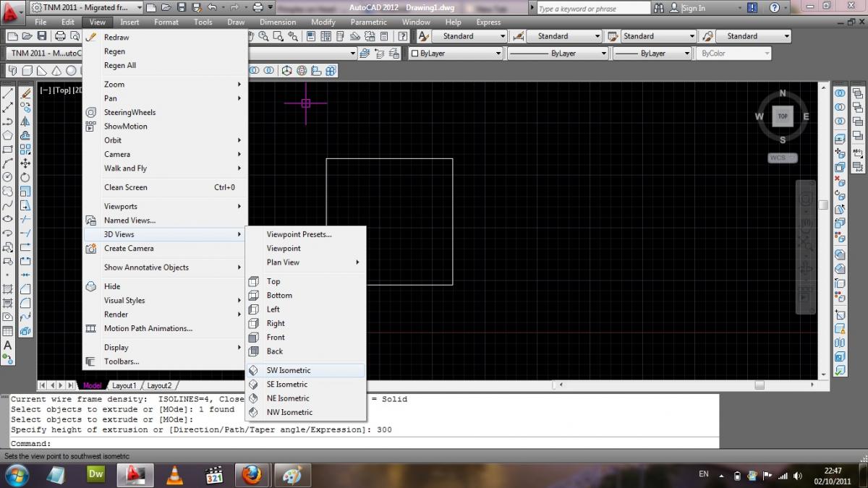868x488 pixels.
Task: Select the Circle draw tool
Action: click(7, 177)
